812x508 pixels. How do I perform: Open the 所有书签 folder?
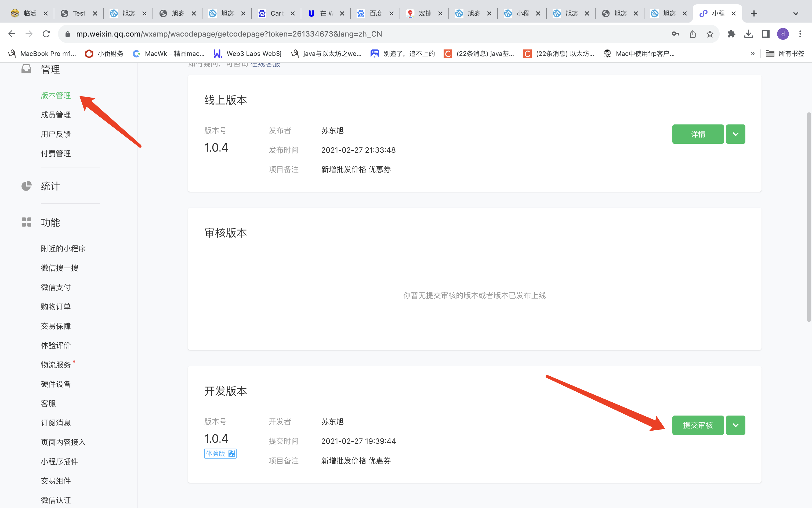tap(785, 53)
